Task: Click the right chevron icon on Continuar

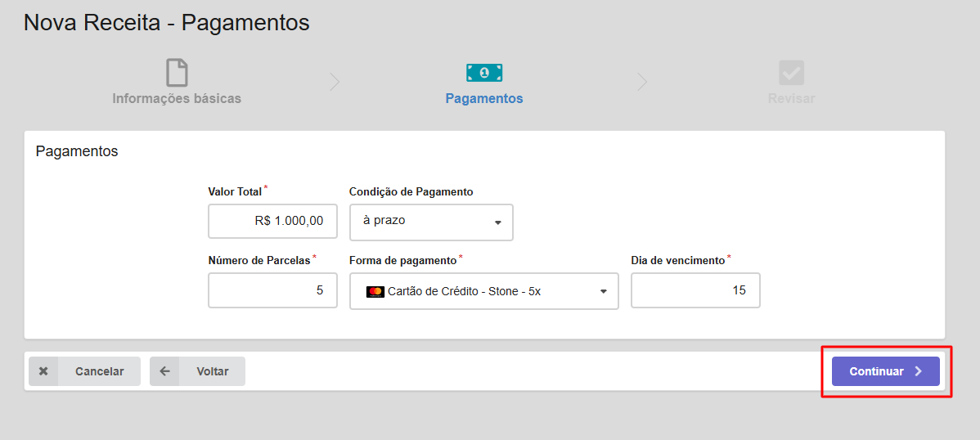Action: (918, 371)
